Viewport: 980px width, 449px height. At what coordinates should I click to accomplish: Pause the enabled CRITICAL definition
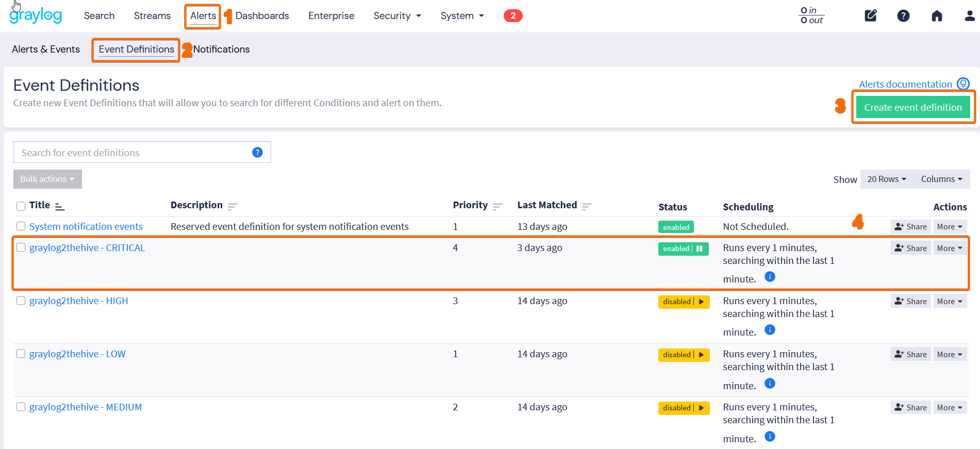click(700, 248)
